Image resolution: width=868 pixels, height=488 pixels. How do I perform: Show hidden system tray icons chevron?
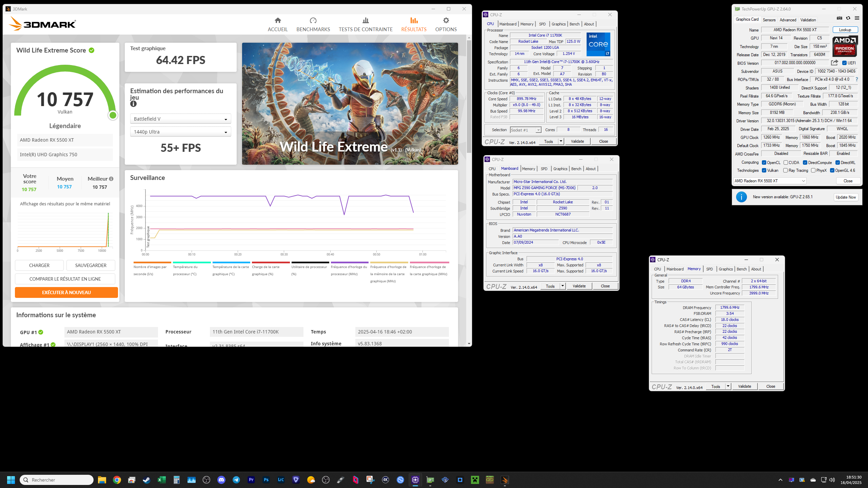point(781,480)
